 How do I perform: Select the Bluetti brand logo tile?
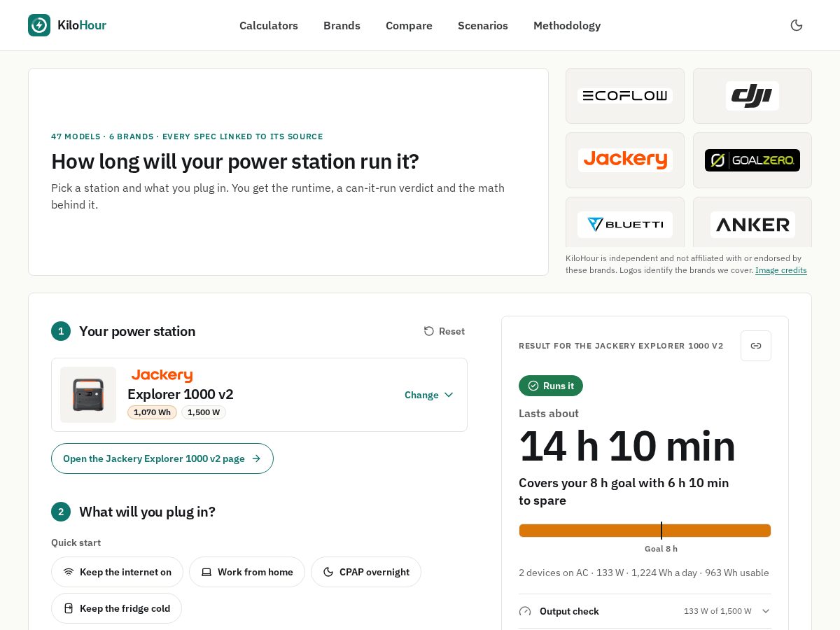[625, 222]
